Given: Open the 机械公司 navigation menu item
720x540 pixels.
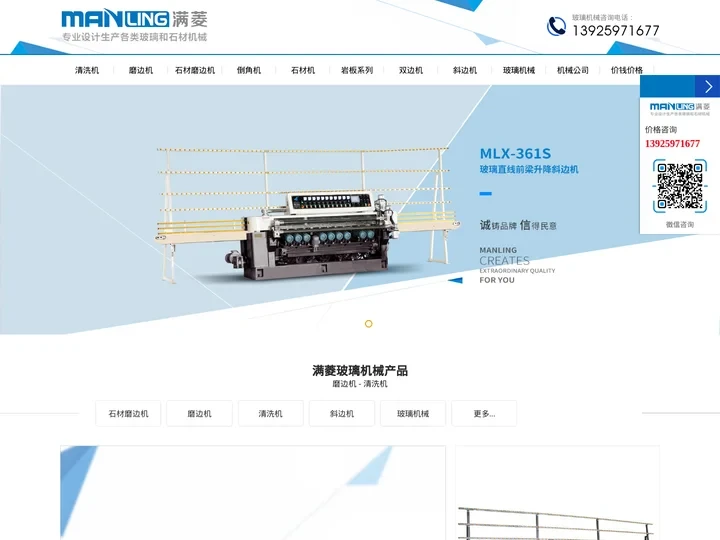Looking at the screenshot, I should 573,70.
